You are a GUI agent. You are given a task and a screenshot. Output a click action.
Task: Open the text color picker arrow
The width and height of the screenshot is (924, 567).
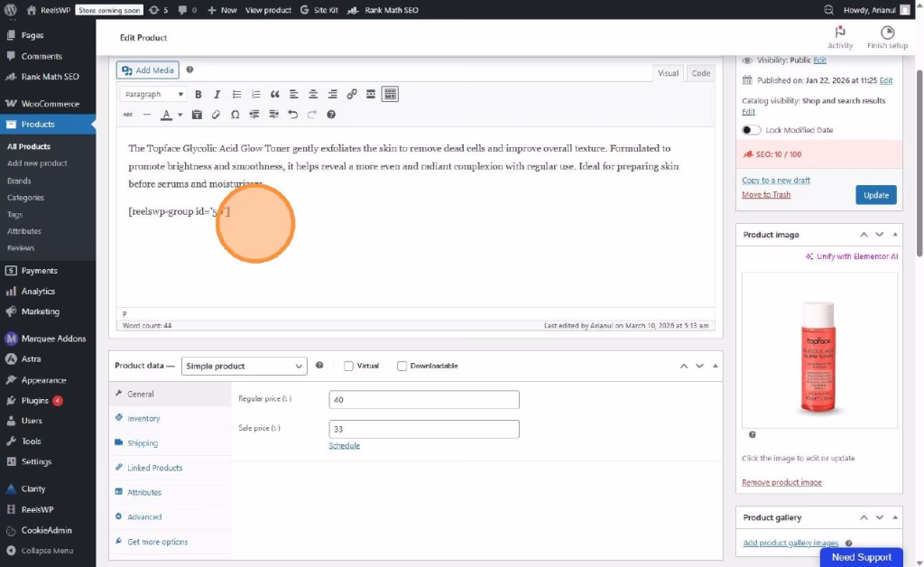[x=180, y=115]
